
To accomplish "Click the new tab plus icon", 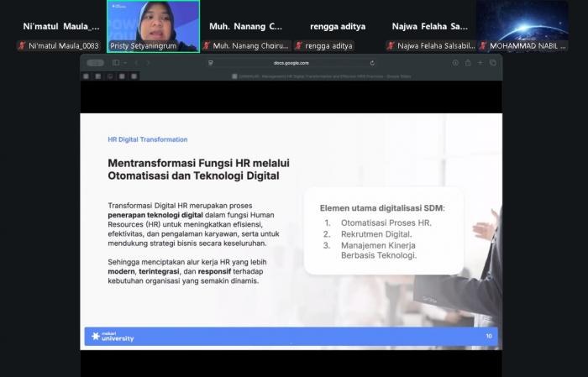I will (x=480, y=63).
